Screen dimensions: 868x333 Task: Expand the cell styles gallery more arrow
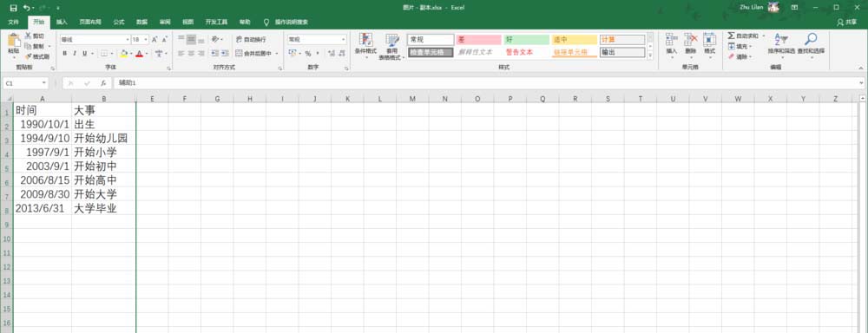(x=650, y=55)
